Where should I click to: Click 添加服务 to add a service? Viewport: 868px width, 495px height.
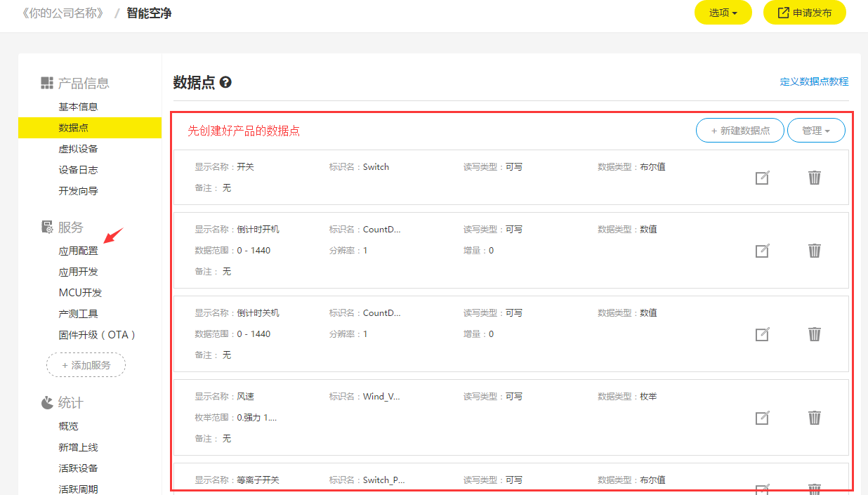tap(86, 365)
